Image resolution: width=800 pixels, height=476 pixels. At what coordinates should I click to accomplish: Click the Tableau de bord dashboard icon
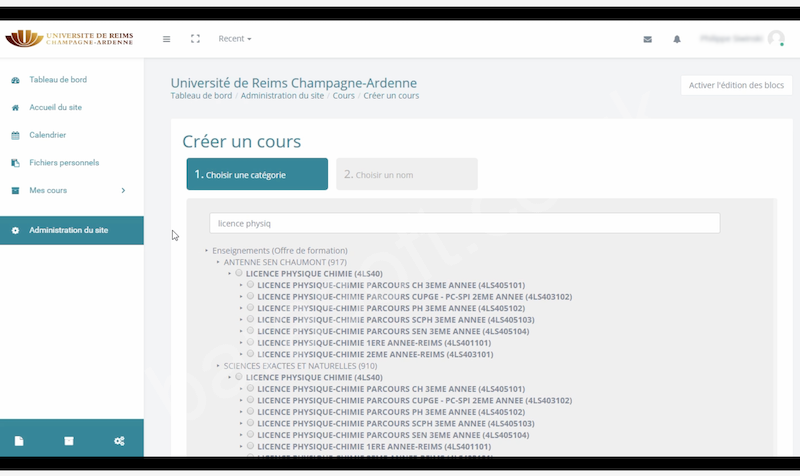(x=15, y=80)
